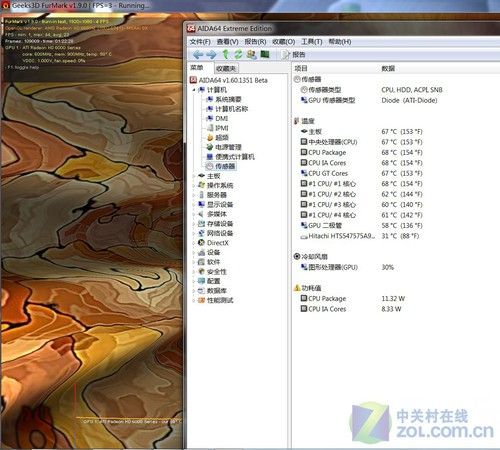
Task: Select Hitachi HTS547575A9 disk temperature row
Action: (x=360, y=236)
